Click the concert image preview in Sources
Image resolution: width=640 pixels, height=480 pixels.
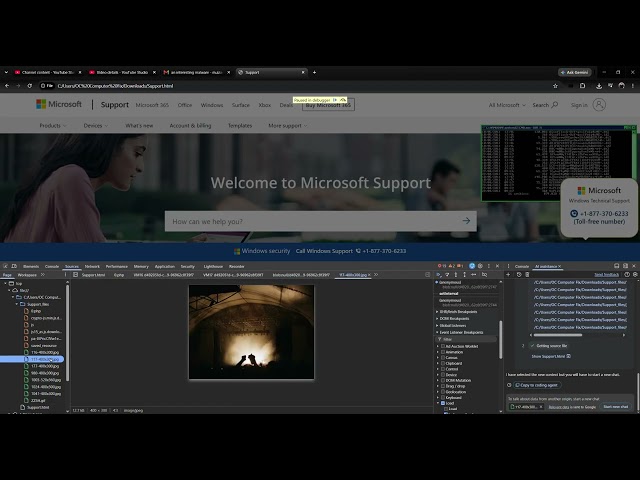[251, 332]
